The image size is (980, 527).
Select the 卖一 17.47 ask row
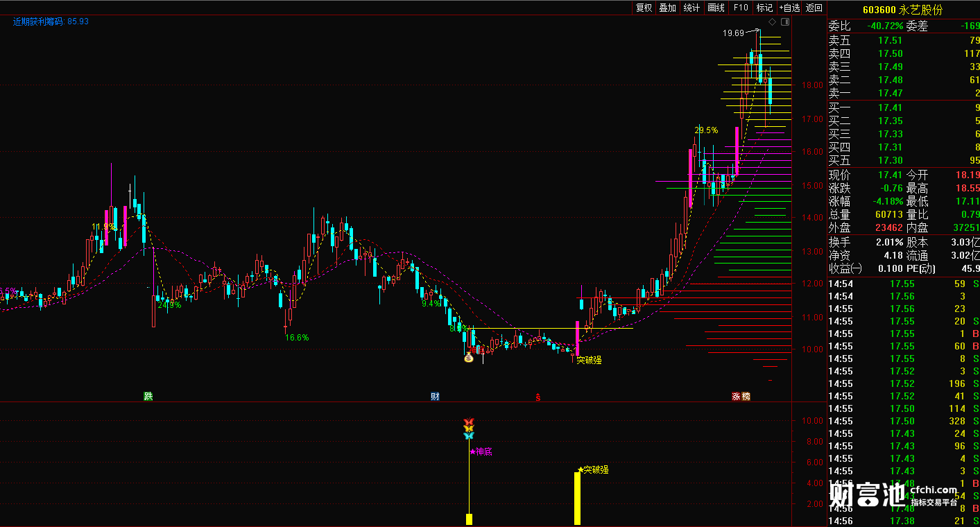(x=904, y=93)
